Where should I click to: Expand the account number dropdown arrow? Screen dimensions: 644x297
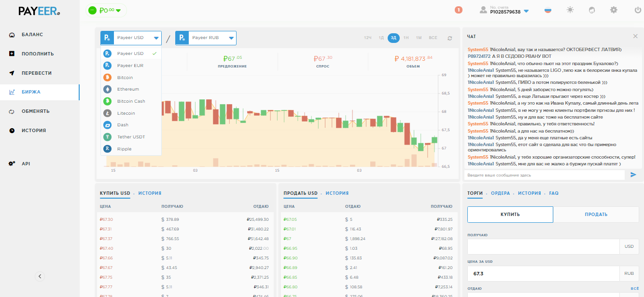[x=526, y=12]
